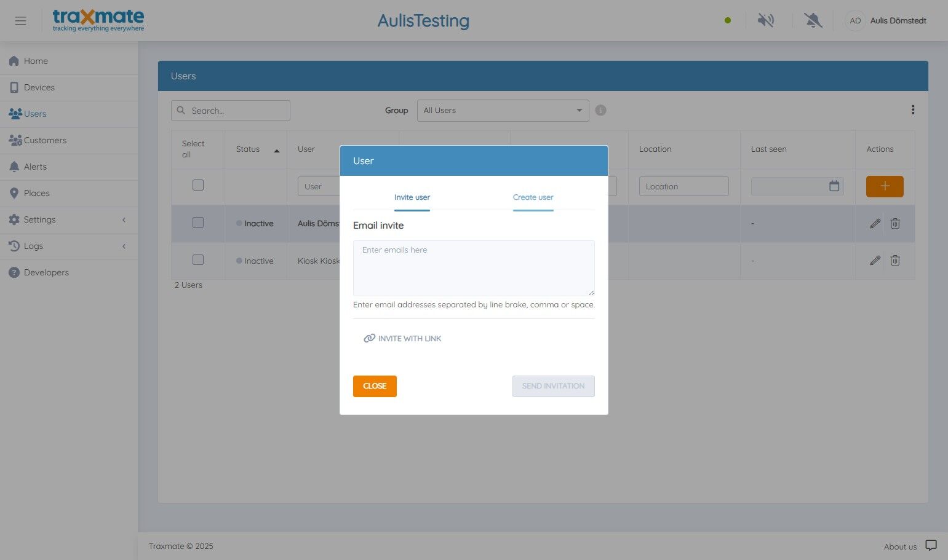948x560 pixels.
Task: Open the Last seen calendar picker
Action: [834, 186]
